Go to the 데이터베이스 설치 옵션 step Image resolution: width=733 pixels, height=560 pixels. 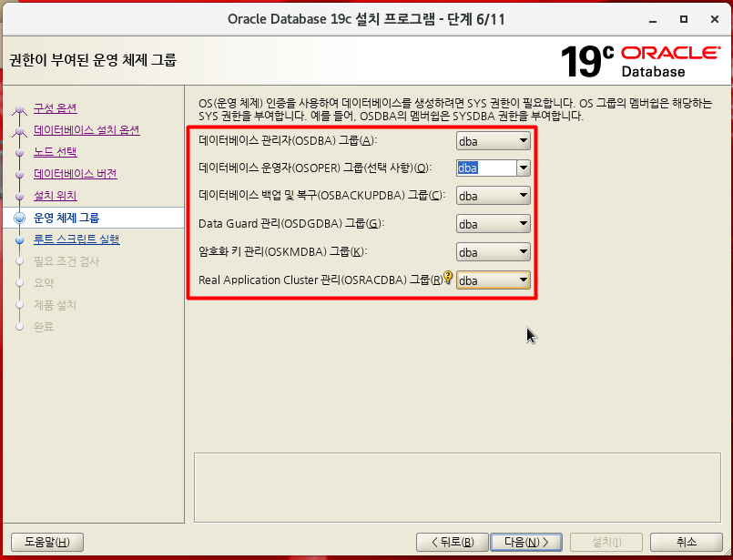coord(87,130)
